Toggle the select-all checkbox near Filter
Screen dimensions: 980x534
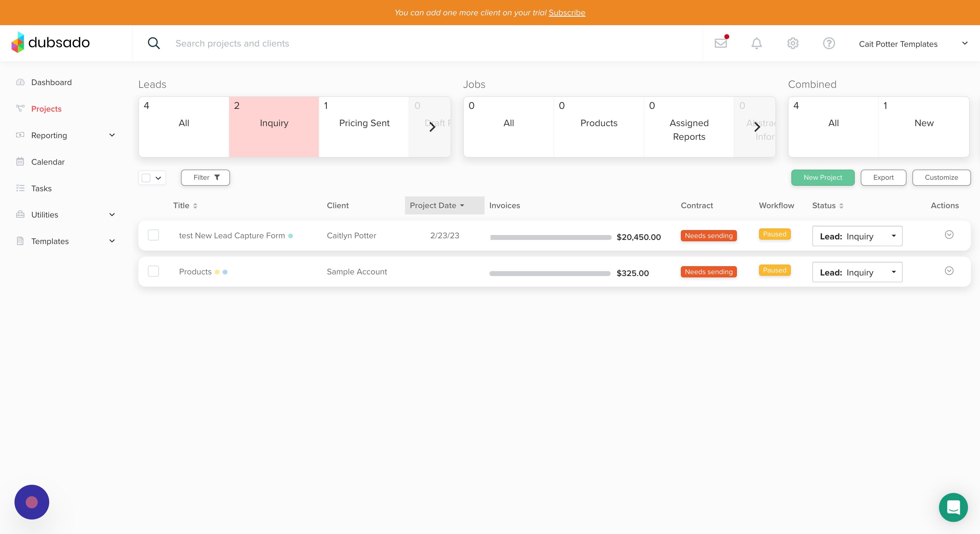pos(146,178)
